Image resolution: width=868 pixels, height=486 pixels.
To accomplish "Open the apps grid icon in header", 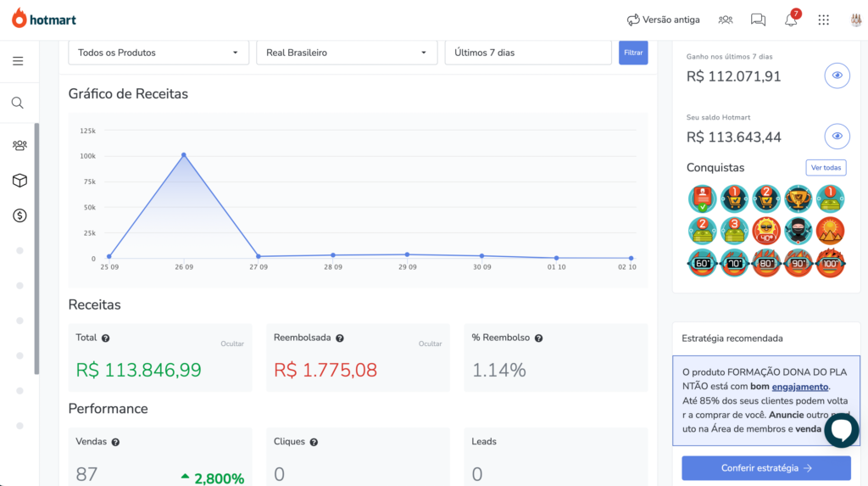I will [x=823, y=20].
